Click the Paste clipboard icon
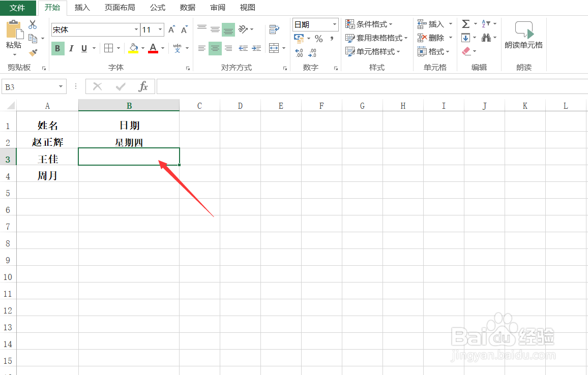This screenshot has width=588, height=375. [x=14, y=30]
